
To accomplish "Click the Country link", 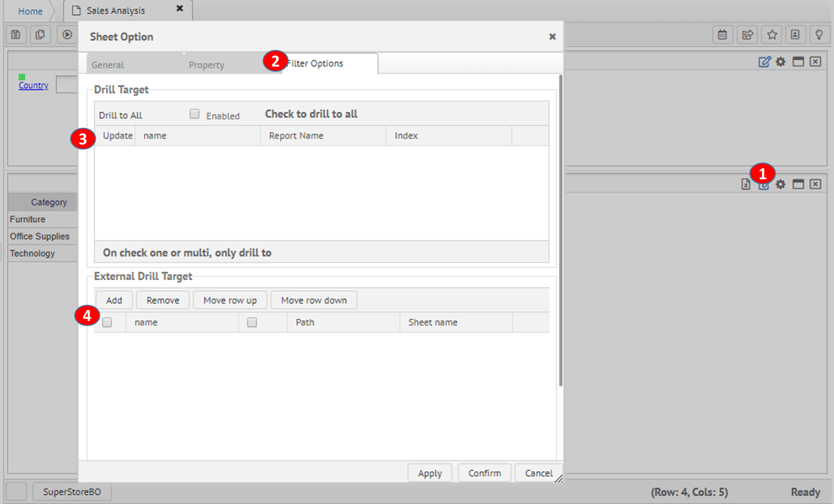I will point(33,86).
